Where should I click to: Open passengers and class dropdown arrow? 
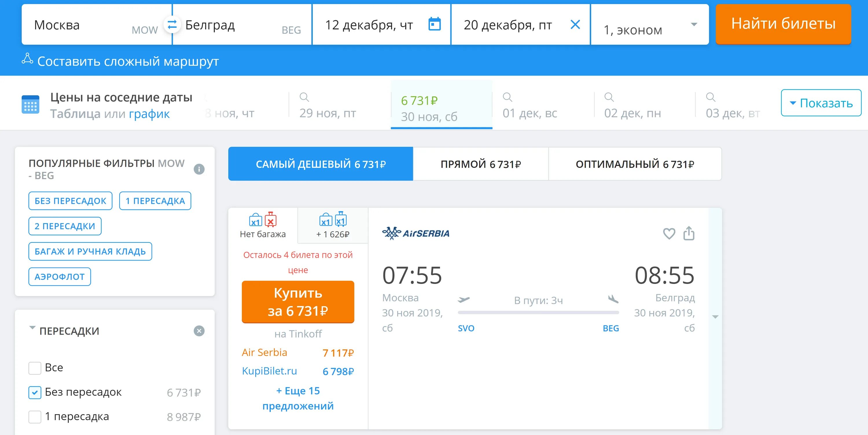(x=694, y=24)
